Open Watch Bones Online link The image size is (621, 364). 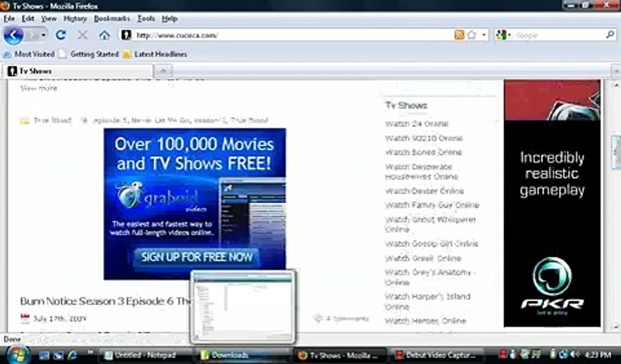click(423, 152)
